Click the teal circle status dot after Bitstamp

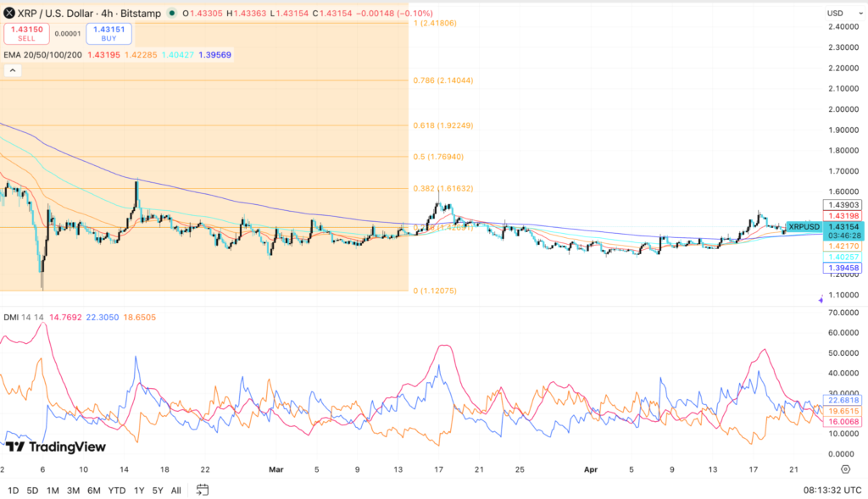coord(172,14)
